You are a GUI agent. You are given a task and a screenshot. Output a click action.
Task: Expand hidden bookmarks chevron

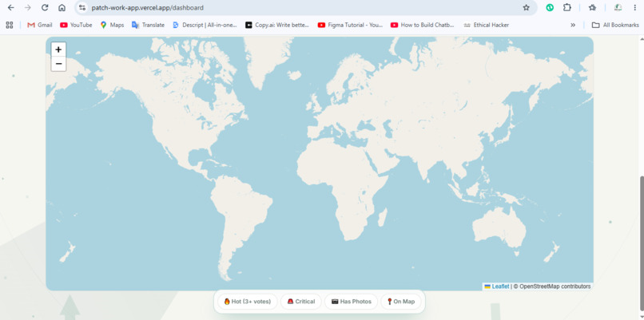pos(573,25)
